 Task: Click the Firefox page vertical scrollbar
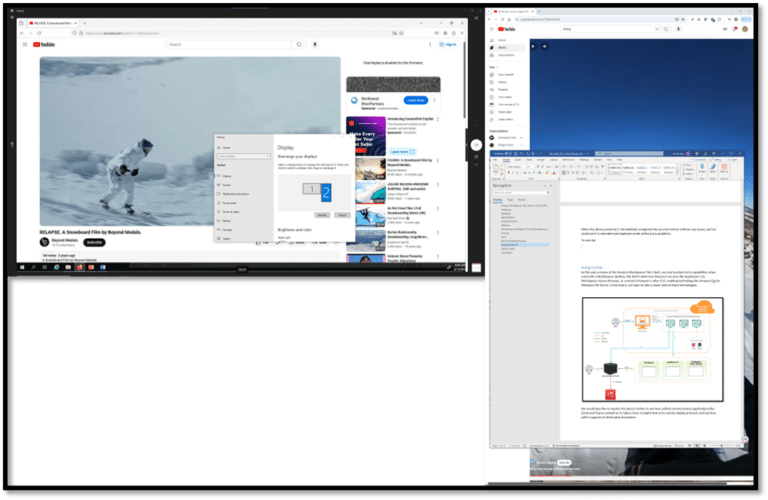[x=463, y=80]
